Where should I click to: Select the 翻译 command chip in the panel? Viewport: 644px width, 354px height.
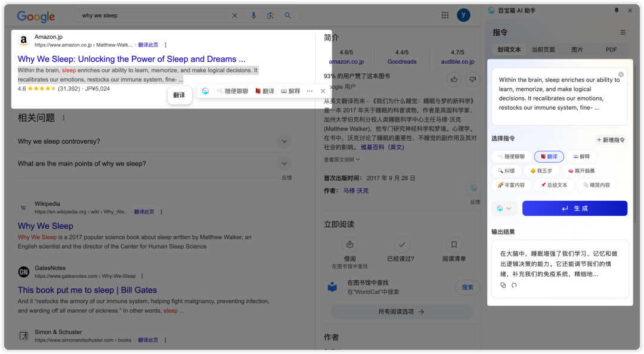pyautogui.click(x=549, y=157)
